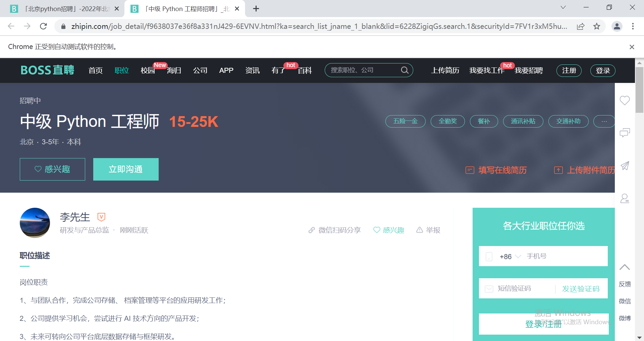
Task: Open the chat bubbles sidebar icon
Action: tap(625, 133)
